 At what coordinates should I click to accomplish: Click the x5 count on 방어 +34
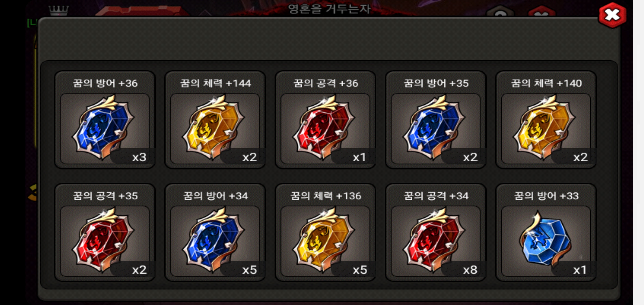(x=250, y=270)
